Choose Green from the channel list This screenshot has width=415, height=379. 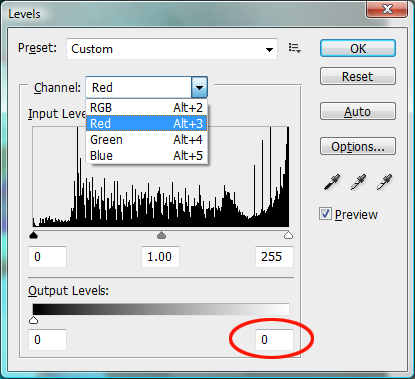click(x=147, y=140)
